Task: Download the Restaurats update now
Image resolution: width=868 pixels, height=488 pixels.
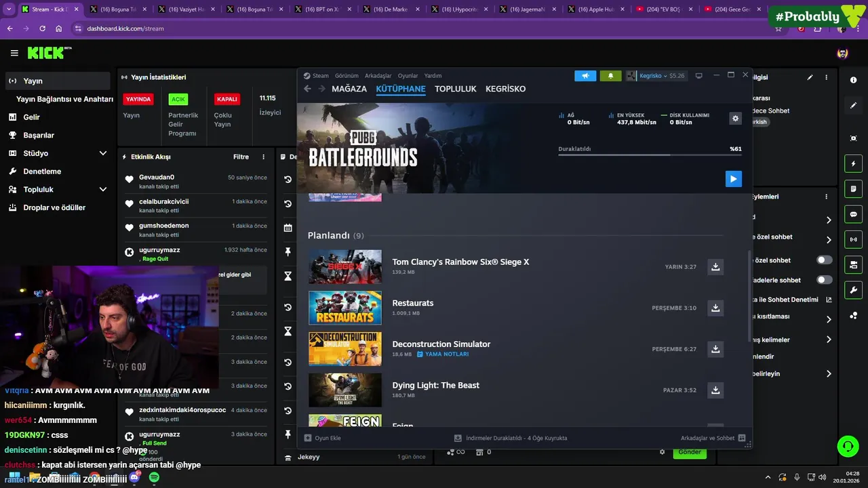Action: click(x=715, y=308)
